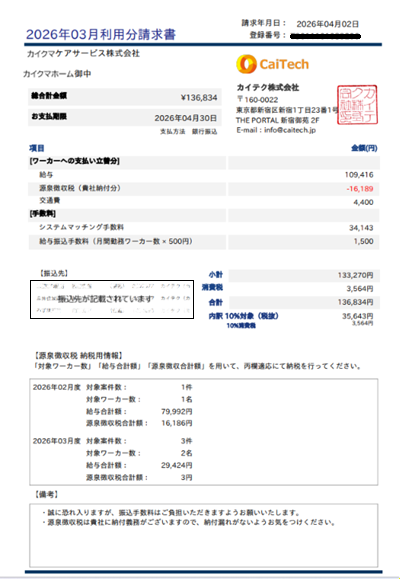Select the 合計 row value 136,834円
The image size is (400, 580).
coord(355,303)
